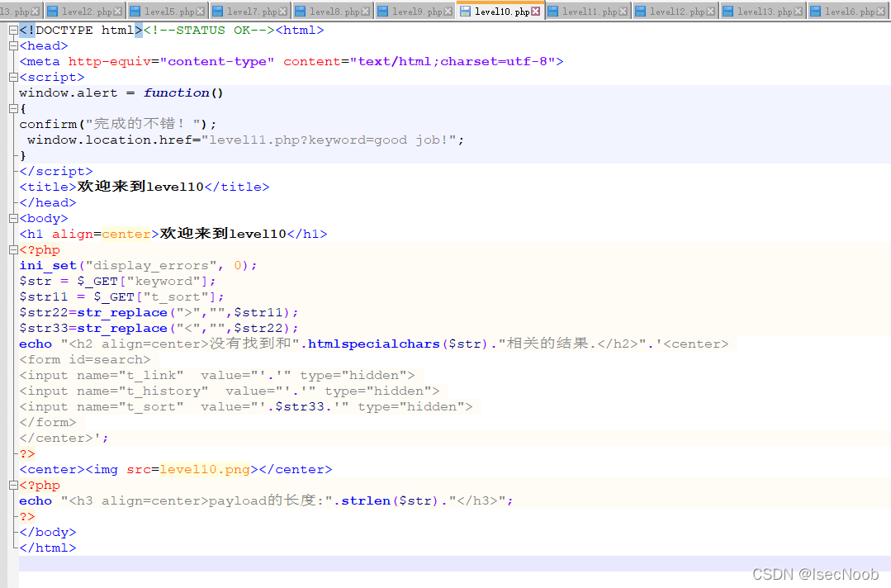Open the level12.php tab
This screenshot has width=891, height=588.
pyautogui.click(x=677, y=12)
